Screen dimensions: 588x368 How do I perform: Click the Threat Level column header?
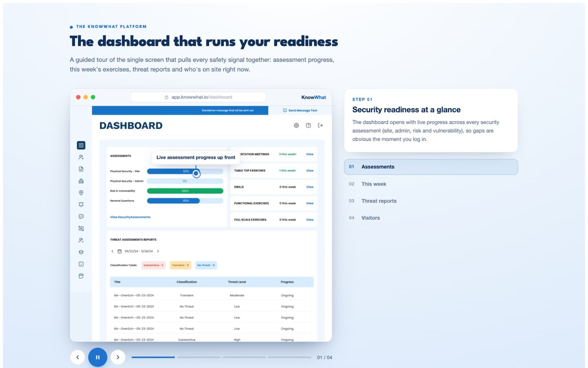point(237,282)
